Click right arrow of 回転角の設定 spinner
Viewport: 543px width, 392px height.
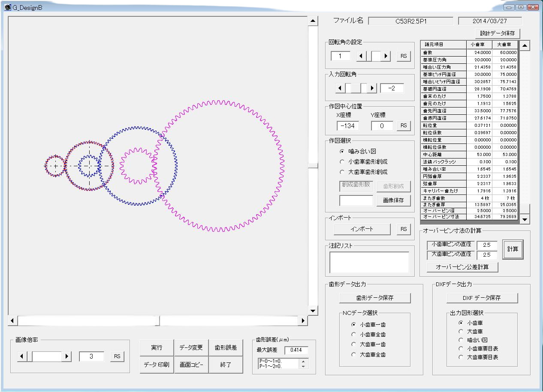(386, 56)
